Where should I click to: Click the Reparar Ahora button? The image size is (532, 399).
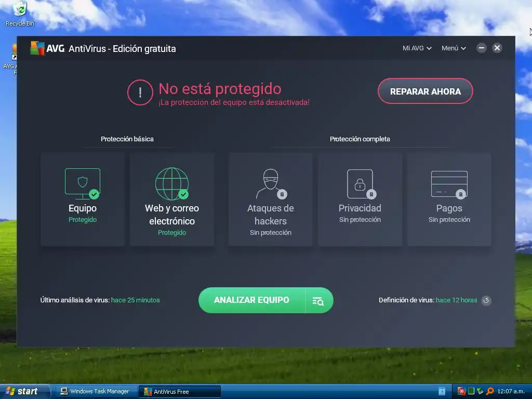coord(425,91)
